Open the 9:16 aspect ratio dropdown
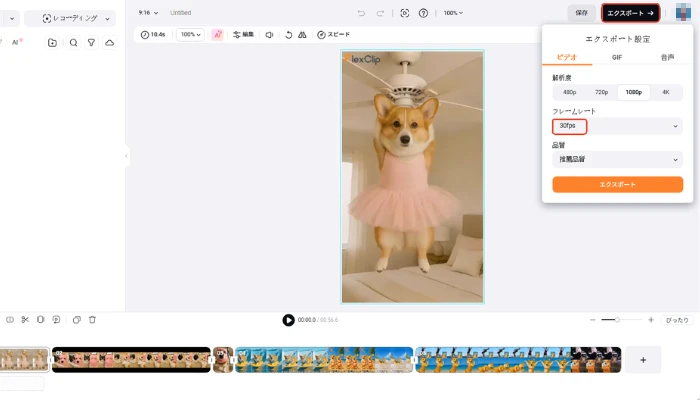The height and width of the screenshot is (400, 700). pos(148,13)
